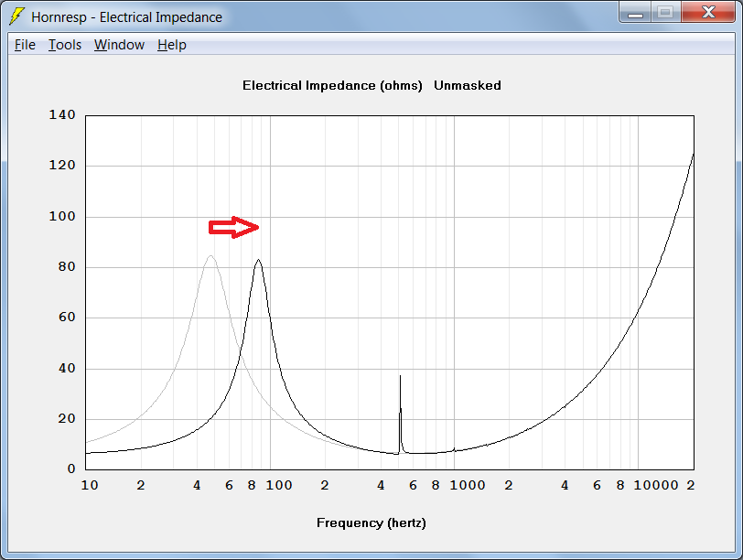743x560 pixels.
Task: Close the Hornresp window
Action: pyautogui.click(x=708, y=13)
